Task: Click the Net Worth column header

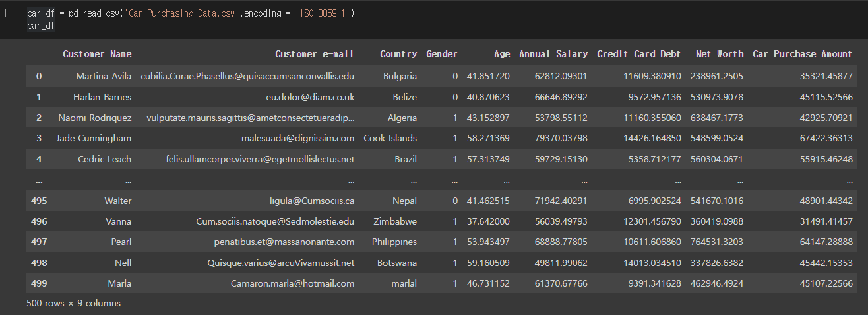Action: 720,54
